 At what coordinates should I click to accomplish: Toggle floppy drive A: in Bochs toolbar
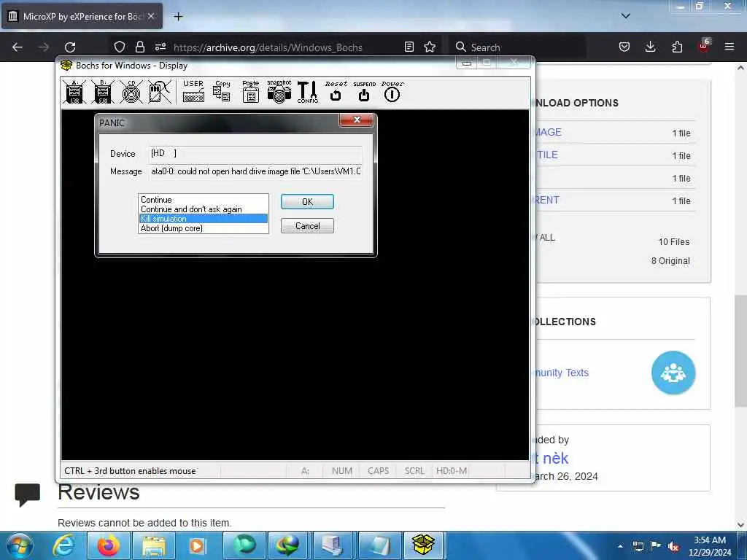tap(74, 91)
